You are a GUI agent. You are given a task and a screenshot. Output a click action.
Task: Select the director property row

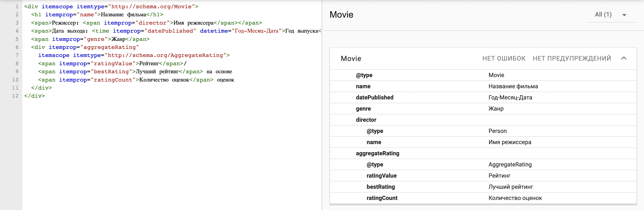(x=366, y=120)
